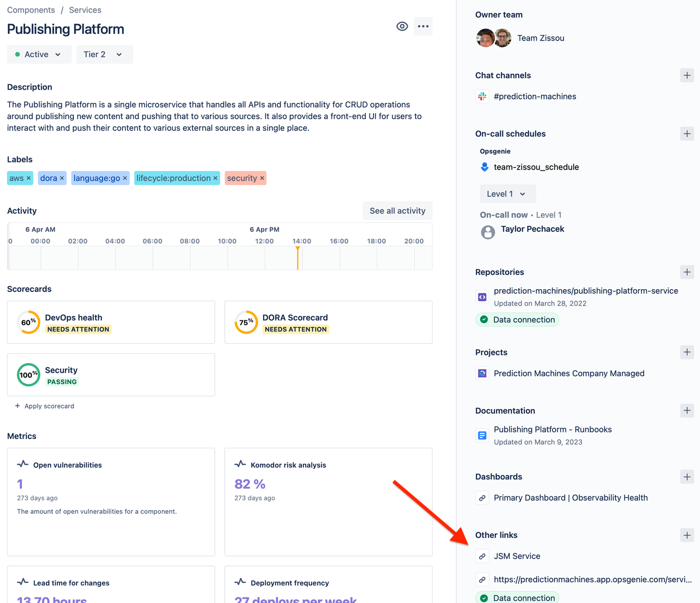Open Prediction Machines Company Managed project
700x603 pixels.
click(x=569, y=374)
